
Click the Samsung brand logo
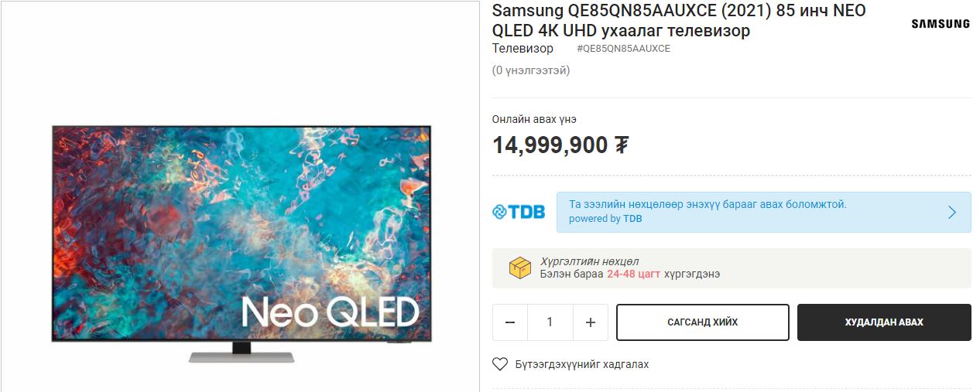[x=940, y=24]
